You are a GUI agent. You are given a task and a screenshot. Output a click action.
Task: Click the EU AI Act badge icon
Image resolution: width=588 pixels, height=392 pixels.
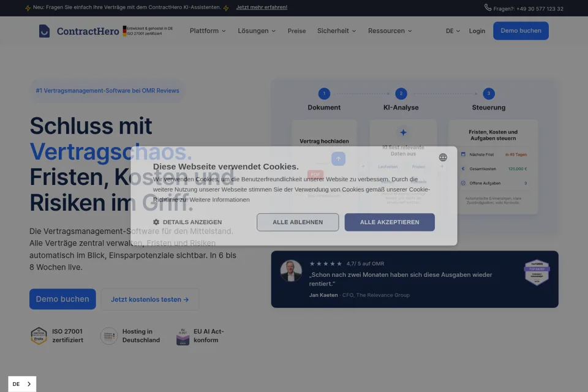(x=183, y=336)
